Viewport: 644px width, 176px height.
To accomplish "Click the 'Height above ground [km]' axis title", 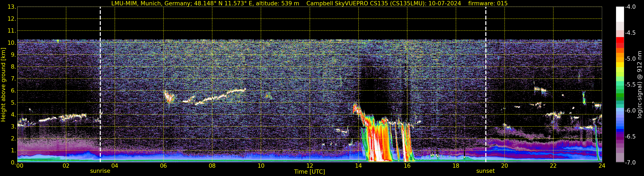I will click(3, 85).
